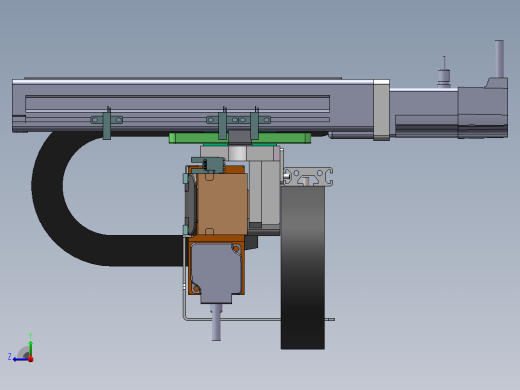The image size is (520, 390).
Task: Select the white end cap on actuator
Action: coord(381,109)
